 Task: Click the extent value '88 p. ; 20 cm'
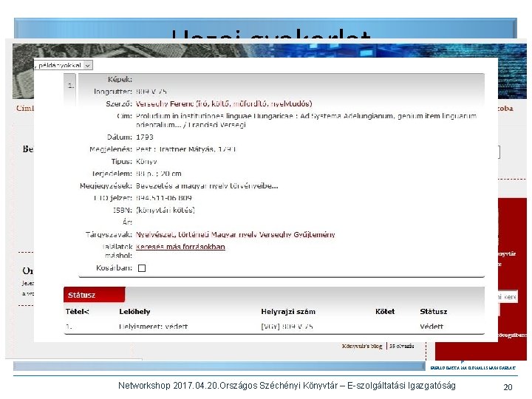pyautogui.click(x=158, y=174)
